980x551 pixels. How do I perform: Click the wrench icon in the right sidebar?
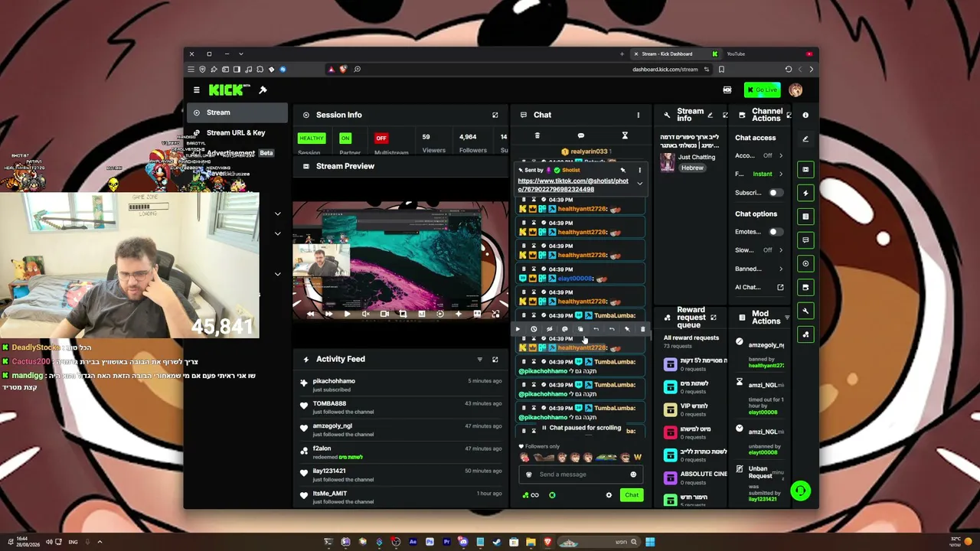(x=805, y=311)
